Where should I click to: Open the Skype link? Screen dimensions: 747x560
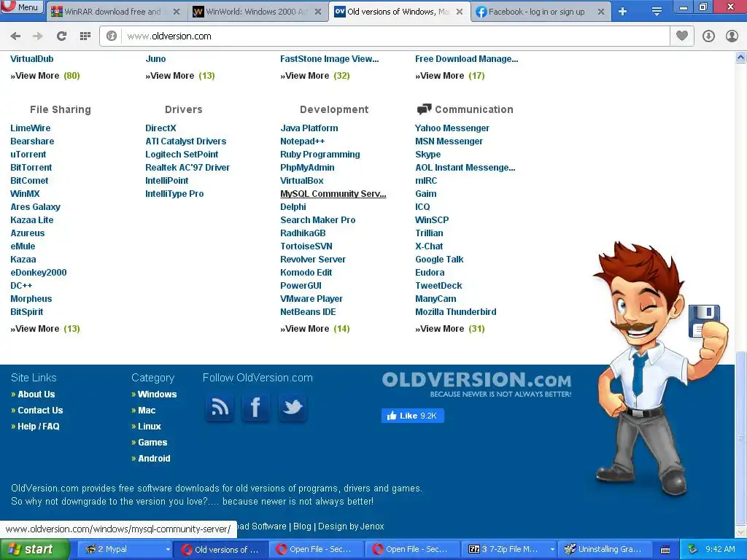click(x=427, y=155)
